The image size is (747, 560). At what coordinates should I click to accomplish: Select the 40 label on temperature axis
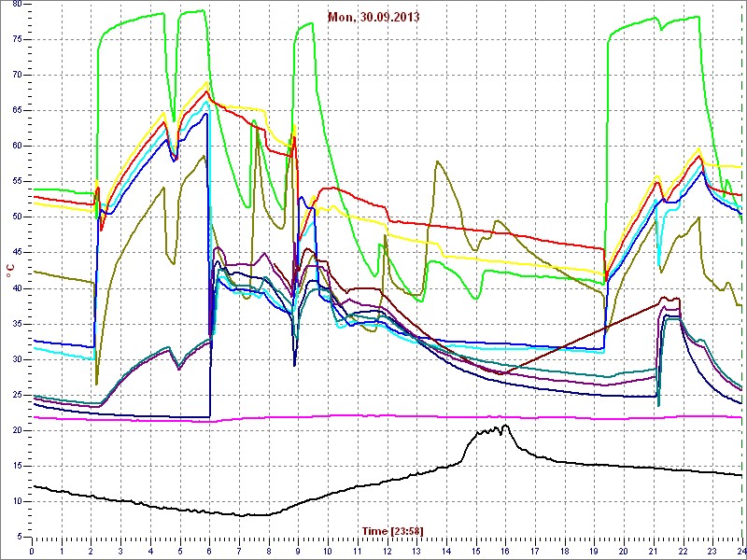16,288
